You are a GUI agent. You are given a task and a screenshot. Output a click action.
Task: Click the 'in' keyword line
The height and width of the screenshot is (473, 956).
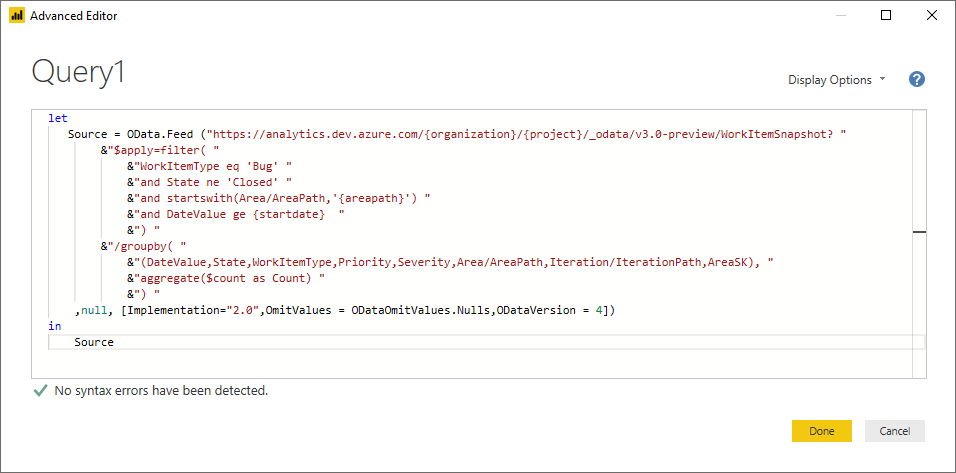click(x=55, y=326)
